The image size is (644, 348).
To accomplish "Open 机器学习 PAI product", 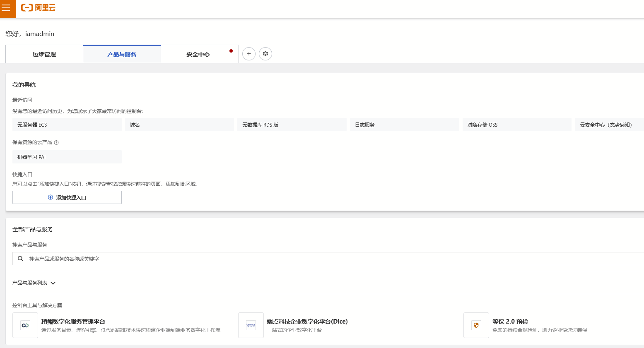I will pyautogui.click(x=67, y=157).
